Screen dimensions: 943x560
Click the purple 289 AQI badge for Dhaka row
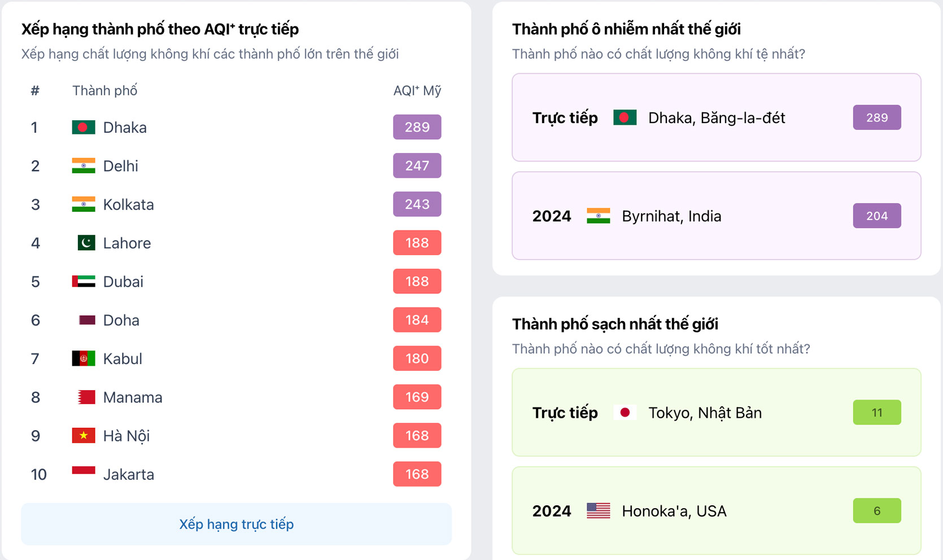tap(417, 128)
